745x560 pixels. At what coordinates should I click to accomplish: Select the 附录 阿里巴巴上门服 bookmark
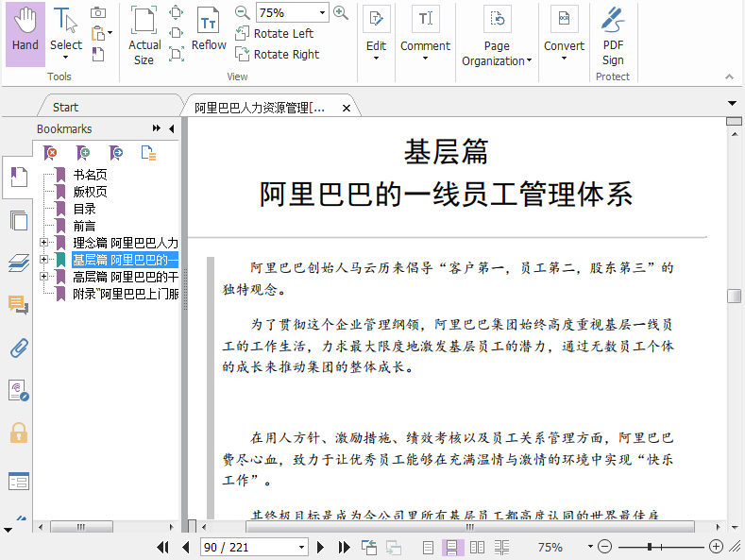(126, 294)
